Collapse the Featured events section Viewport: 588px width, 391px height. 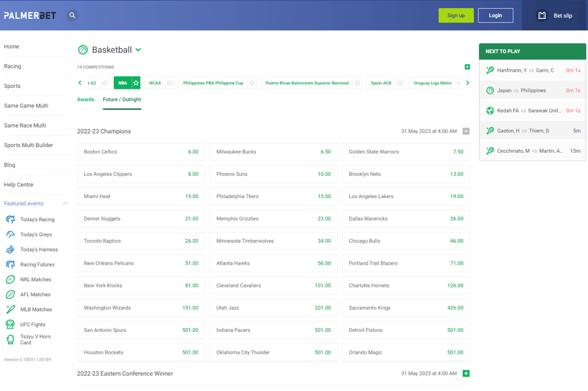[x=65, y=203]
